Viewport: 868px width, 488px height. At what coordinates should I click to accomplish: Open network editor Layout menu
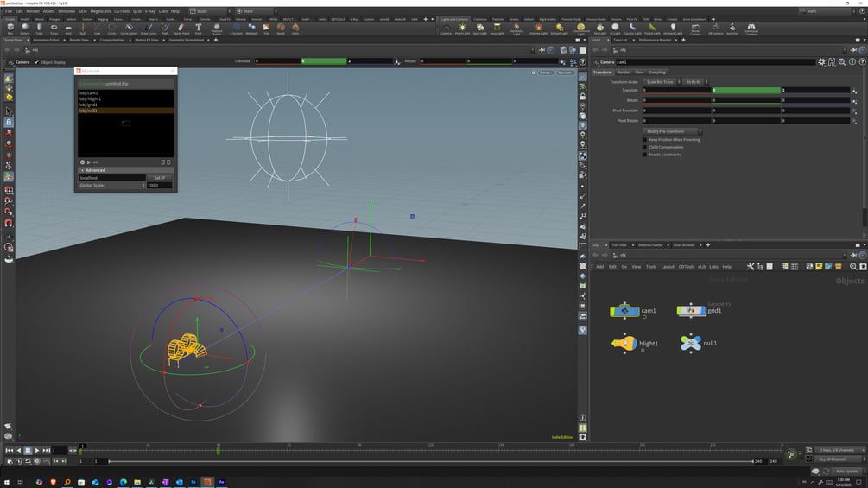[668, 267]
